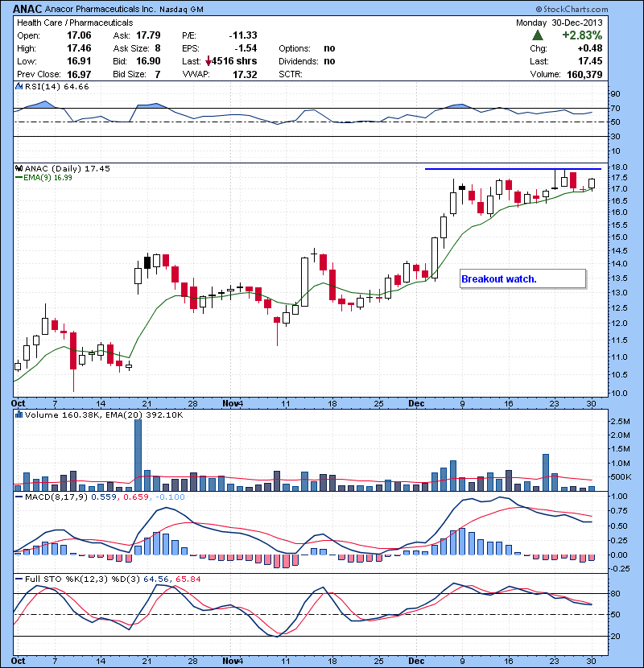Image resolution: width=644 pixels, height=668 pixels.
Task: Click the StockCharts.com label
Action: [576, 9]
